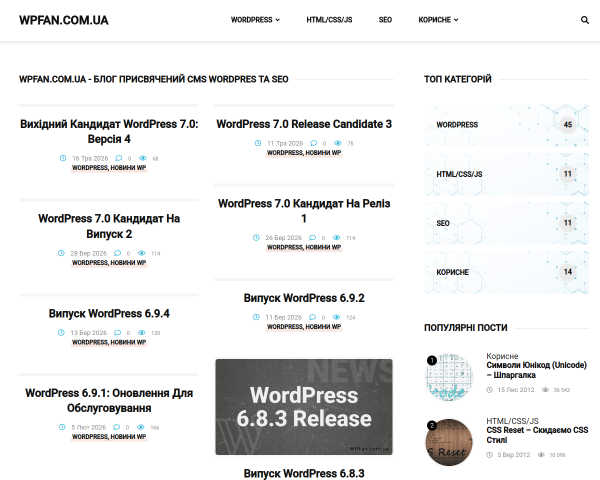Click clock icon beside 26 Бер 2026
600x480 pixels.
pos(256,238)
